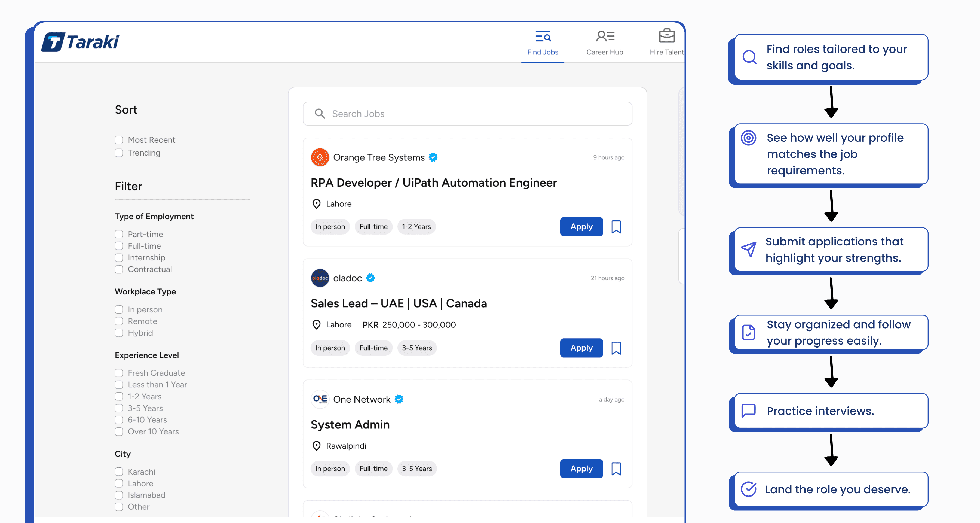Open the System Admin job title
Viewport: 980px width, 523px height.
pyautogui.click(x=350, y=425)
